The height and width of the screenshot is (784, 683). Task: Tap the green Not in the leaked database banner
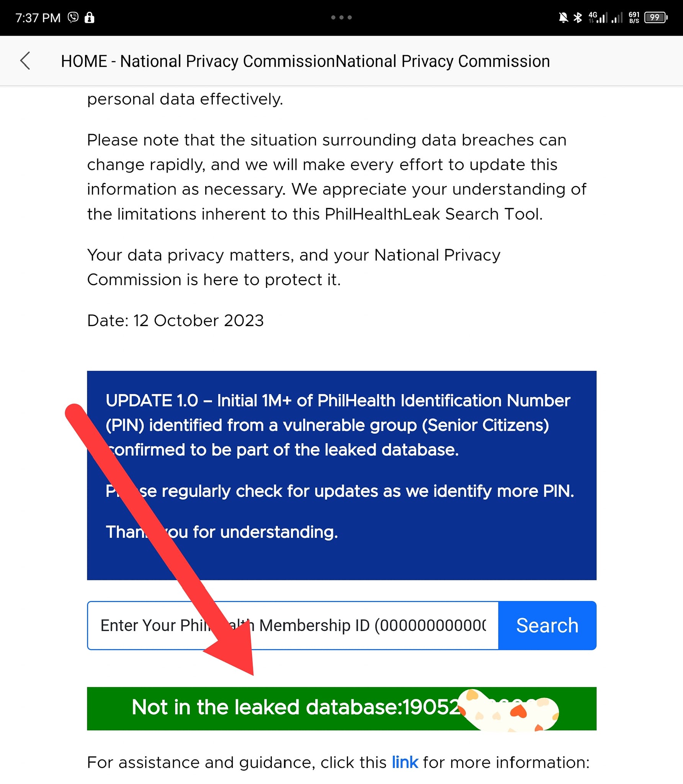click(x=341, y=708)
